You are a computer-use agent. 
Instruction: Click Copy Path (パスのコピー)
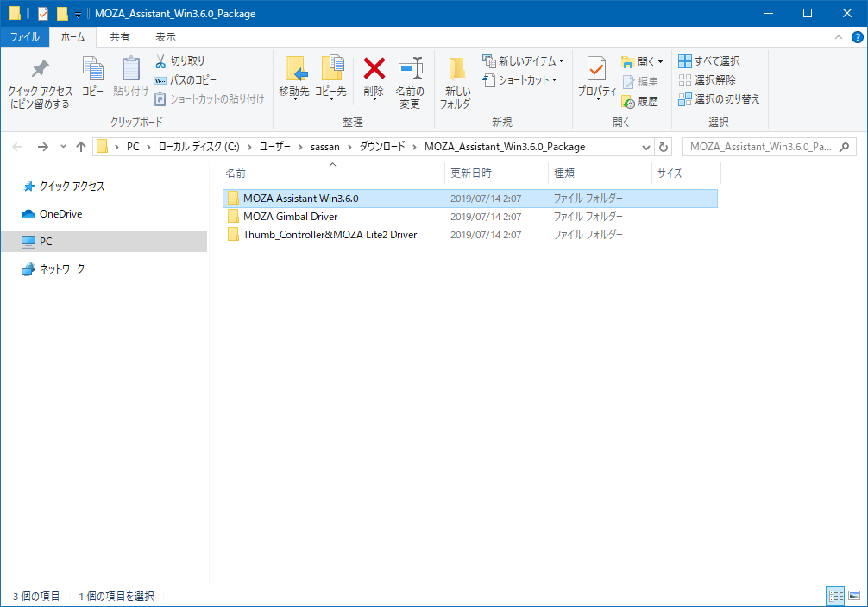(x=186, y=80)
